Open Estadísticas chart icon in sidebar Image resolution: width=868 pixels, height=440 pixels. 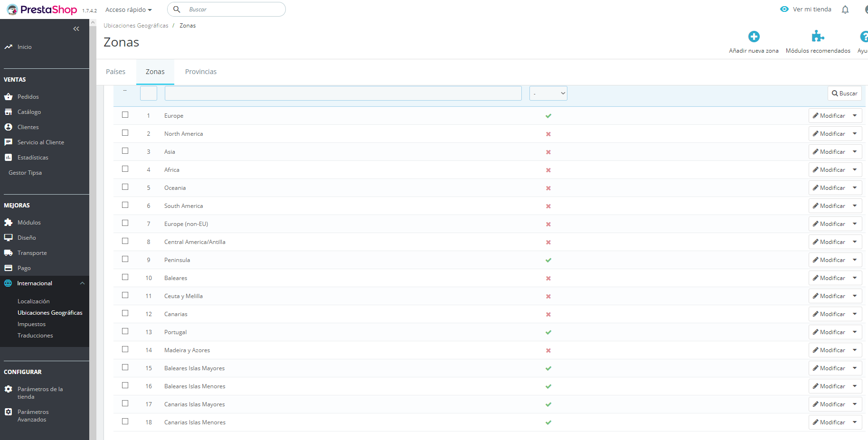pos(8,158)
